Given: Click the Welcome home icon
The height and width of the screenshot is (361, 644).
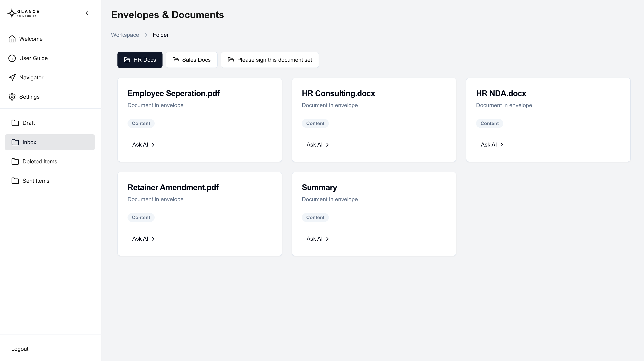Looking at the screenshot, I should 12,39.
